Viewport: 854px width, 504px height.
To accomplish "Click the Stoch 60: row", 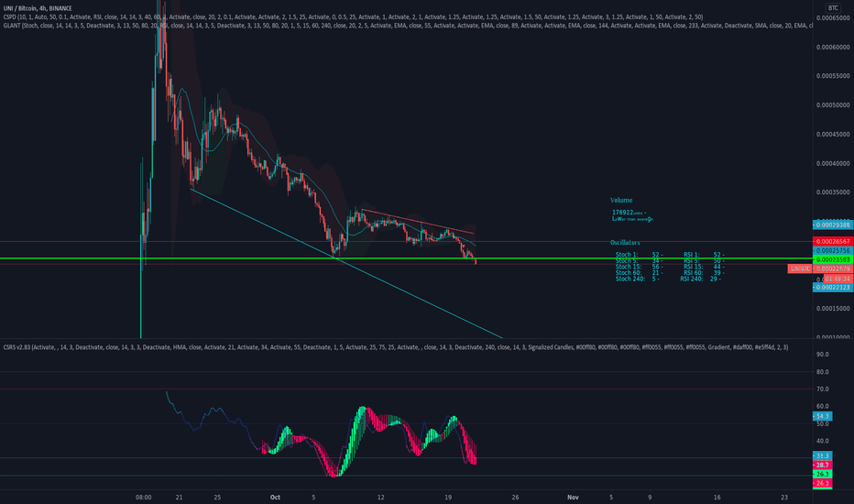I will (x=639, y=272).
